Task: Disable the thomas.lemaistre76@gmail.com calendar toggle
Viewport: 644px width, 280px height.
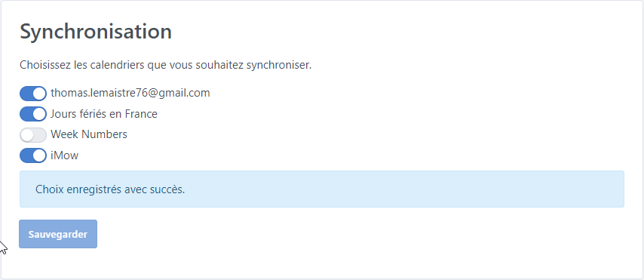Action: tap(33, 94)
